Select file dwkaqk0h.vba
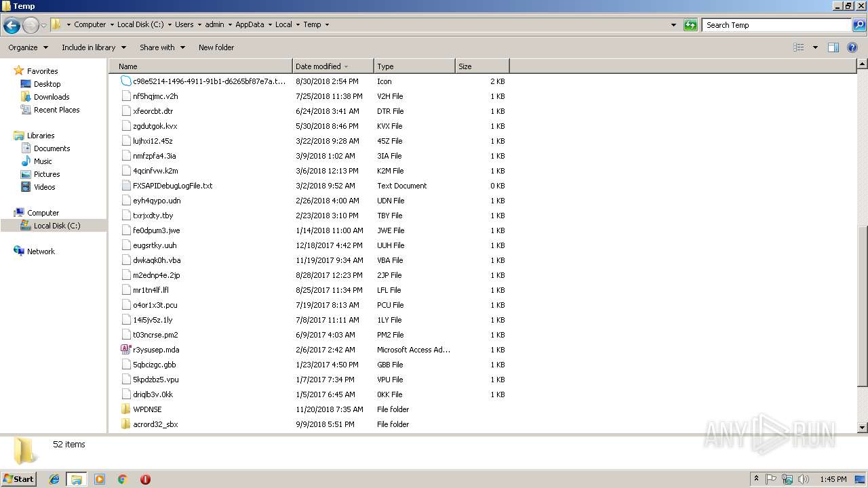 click(157, 260)
